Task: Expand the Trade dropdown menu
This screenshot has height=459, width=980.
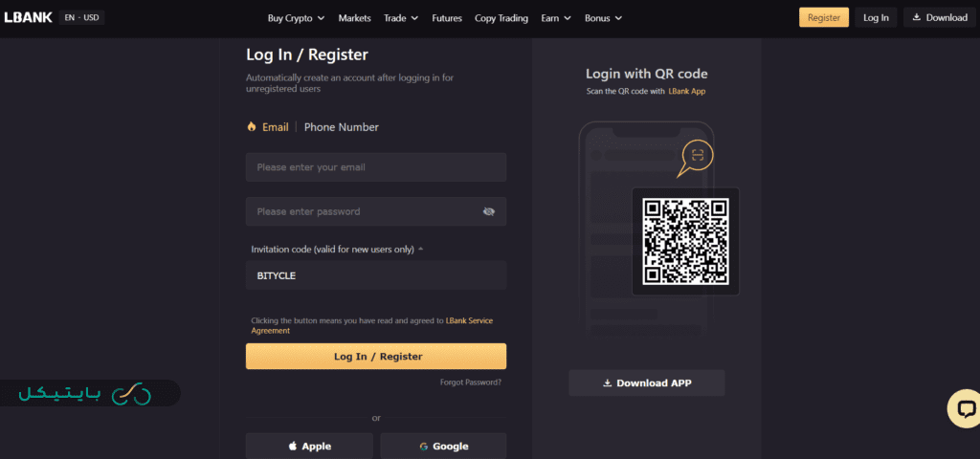Action: coord(401,18)
